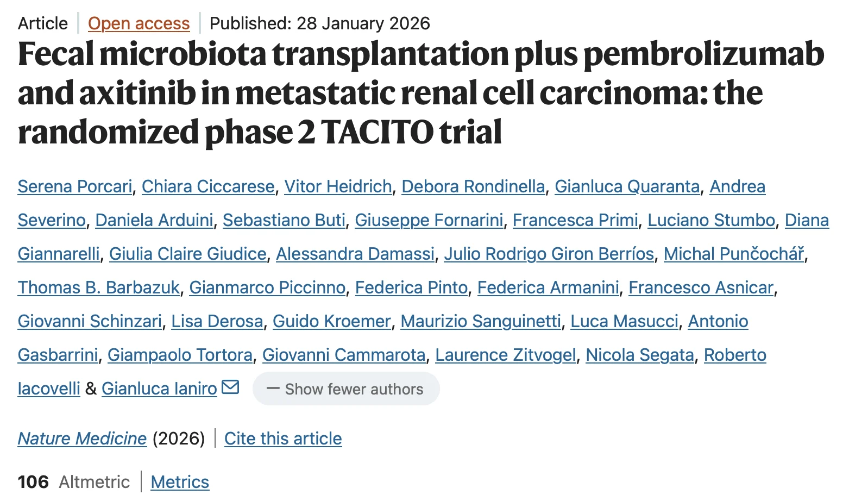Open Chiara Ciccarese's author page
The height and width of the screenshot is (501, 868).
pyautogui.click(x=208, y=186)
